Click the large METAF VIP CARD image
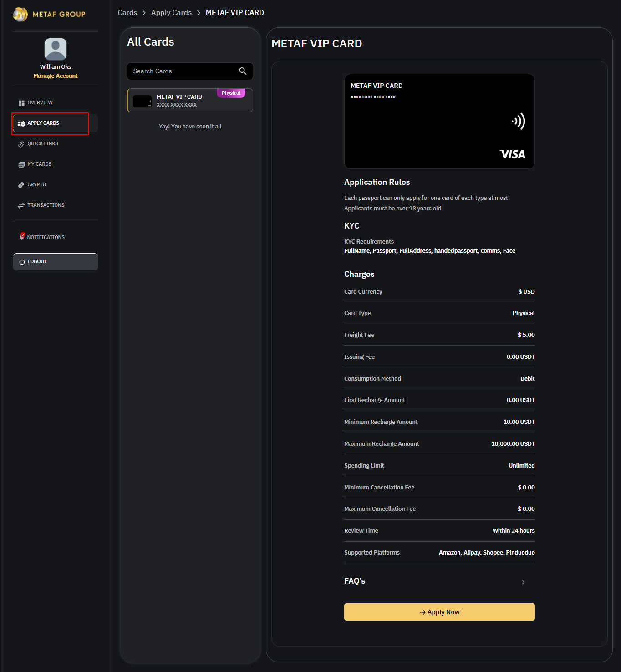 [x=439, y=122]
